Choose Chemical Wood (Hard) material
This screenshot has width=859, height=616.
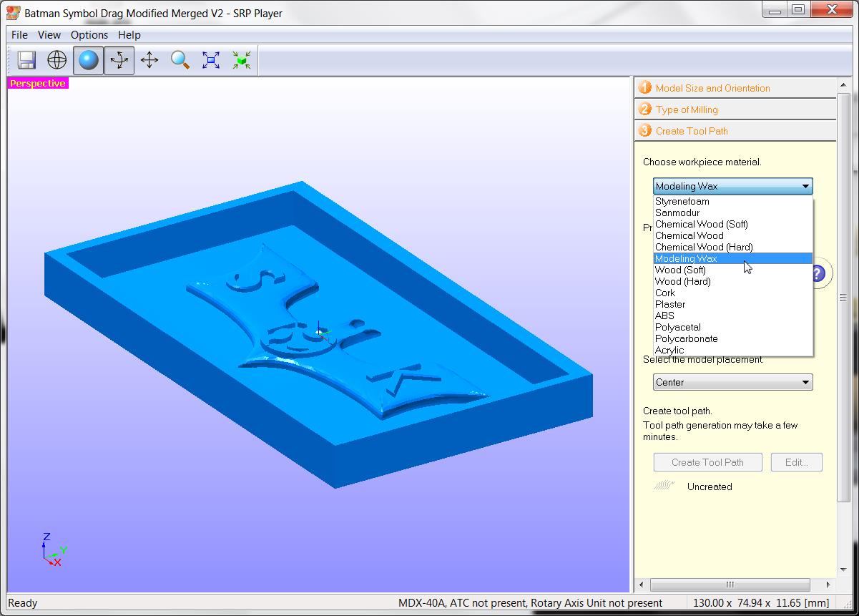tap(733, 247)
